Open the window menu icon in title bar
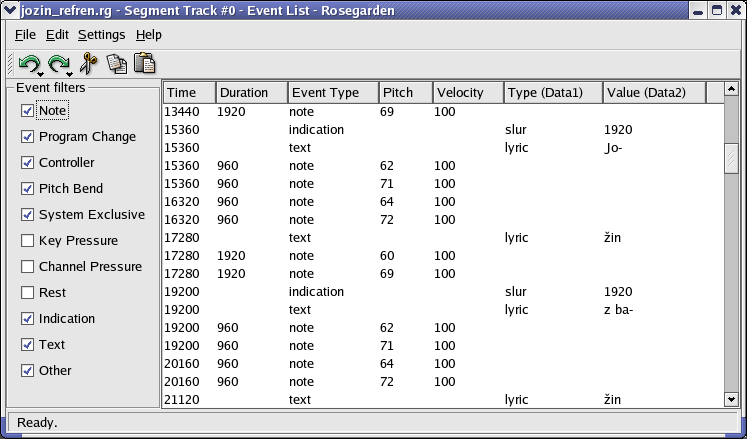The image size is (747, 439). 10,10
